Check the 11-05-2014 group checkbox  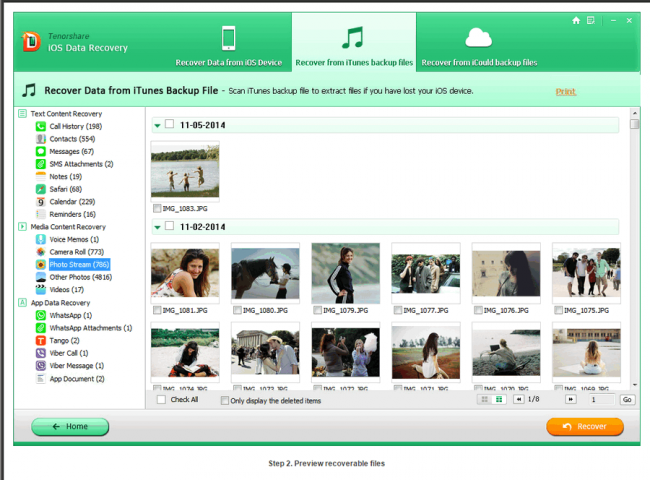click(170, 124)
